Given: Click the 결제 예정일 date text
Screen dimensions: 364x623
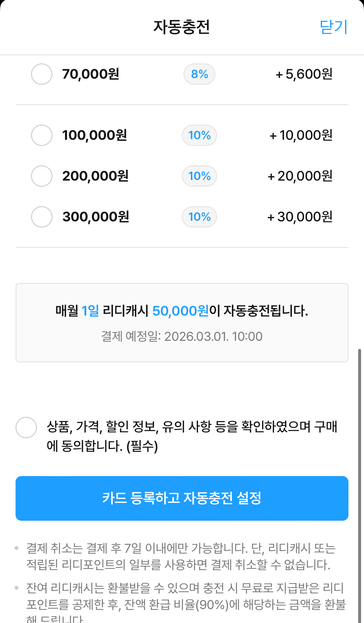Looking at the screenshot, I should click(182, 337).
